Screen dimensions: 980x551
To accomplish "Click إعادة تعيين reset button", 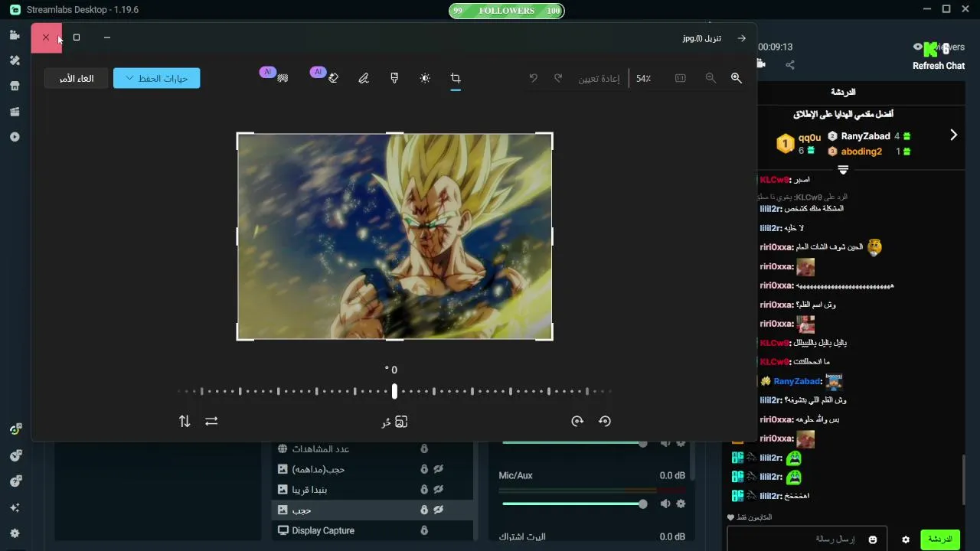I will pos(599,78).
